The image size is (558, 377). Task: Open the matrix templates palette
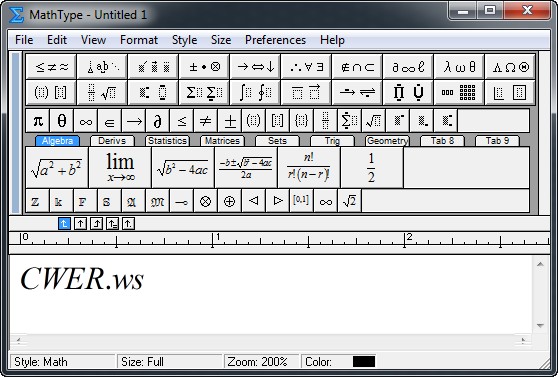click(x=459, y=93)
